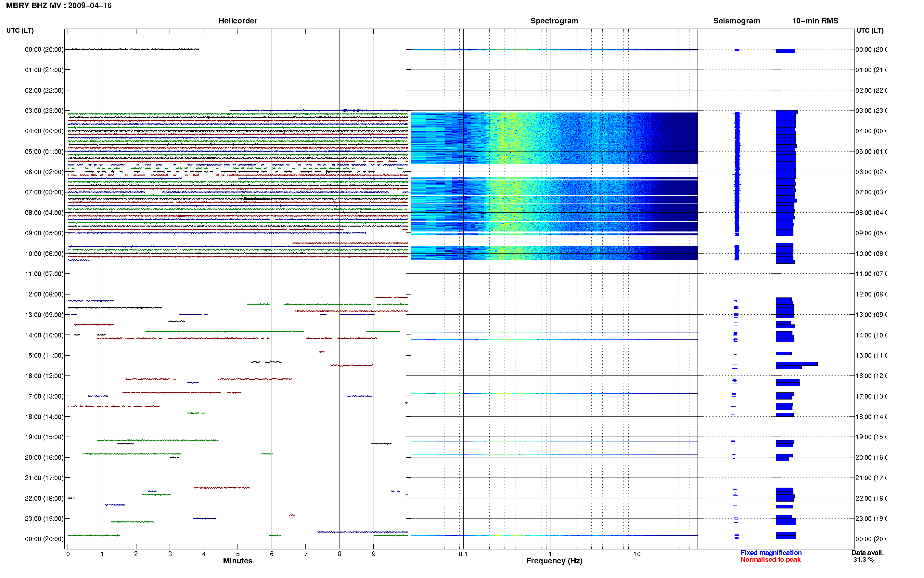The width and height of the screenshot is (924, 578).
Task: Select the 'Helicorder' panel heading
Action: (x=237, y=21)
